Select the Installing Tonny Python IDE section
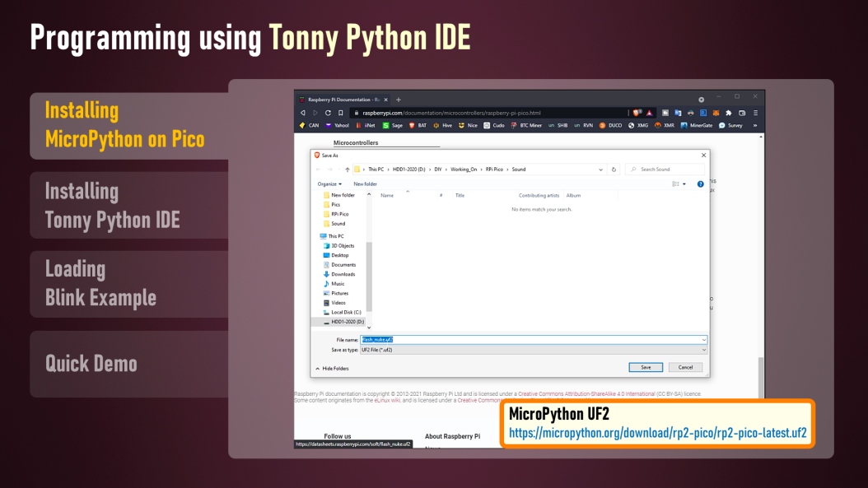The image size is (868, 488). click(x=129, y=205)
